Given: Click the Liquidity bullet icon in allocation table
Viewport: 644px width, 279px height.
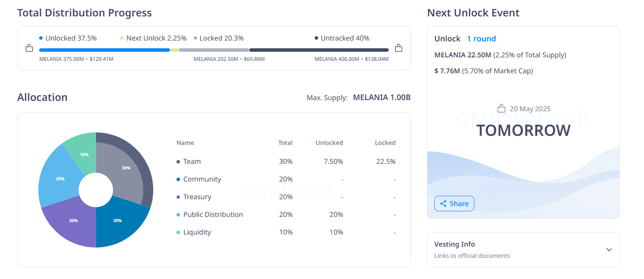Looking at the screenshot, I should coord(178,232).
